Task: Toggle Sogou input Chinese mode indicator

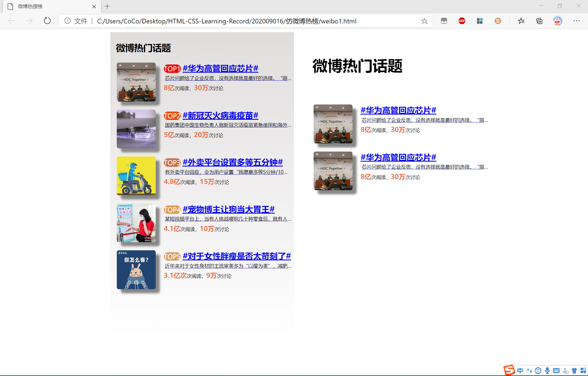Action: tap(520, 370)
